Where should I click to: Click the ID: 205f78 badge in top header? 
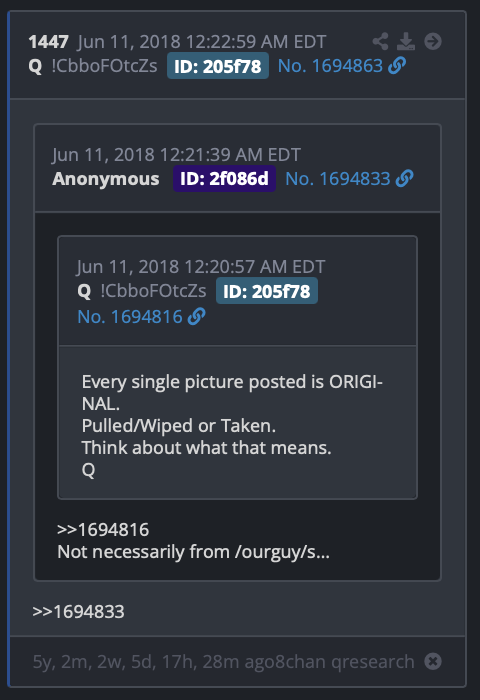pyautogui.click(x=218, y=66)
